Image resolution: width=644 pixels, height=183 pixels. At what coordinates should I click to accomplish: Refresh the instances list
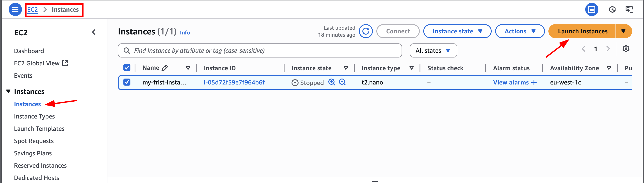tap(366, 31)
